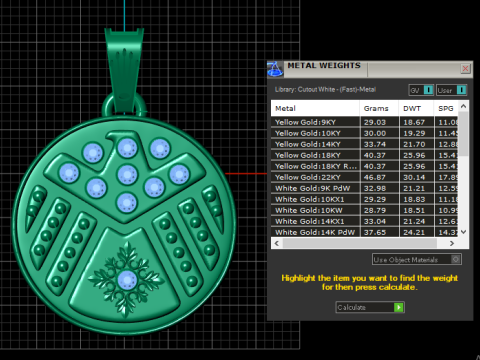Toggle the GV library switch
Image resolution: width=480 pixels, height=360 pixels.
(x=421, y=90)
